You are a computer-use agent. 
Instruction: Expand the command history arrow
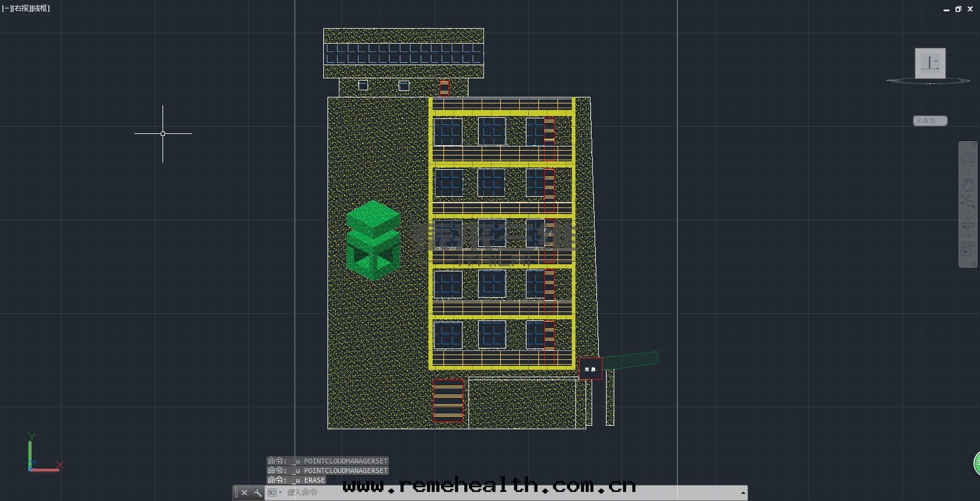[743, 493]
